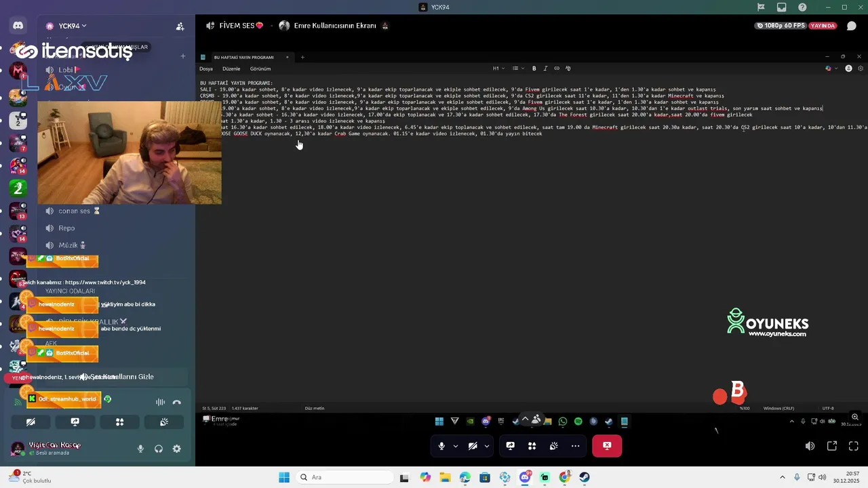Open the Düzenle menu in streamed Notepad

pos(231,68)
